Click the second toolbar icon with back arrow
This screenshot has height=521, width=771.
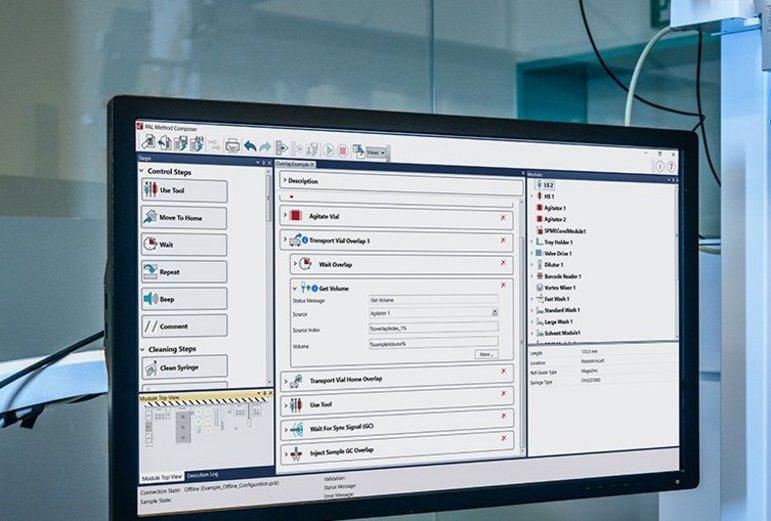(x=165, y=143)
